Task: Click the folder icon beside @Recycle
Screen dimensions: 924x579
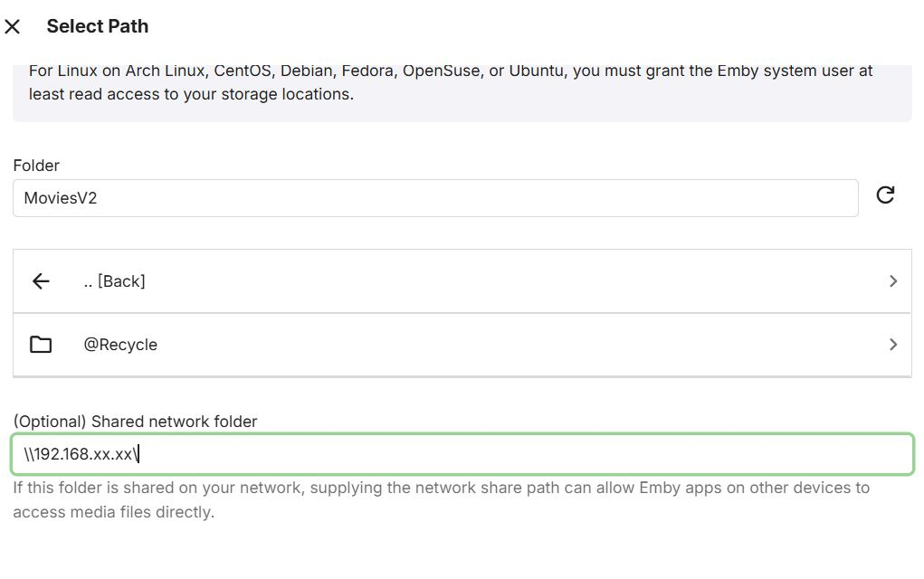Action: 41,345
